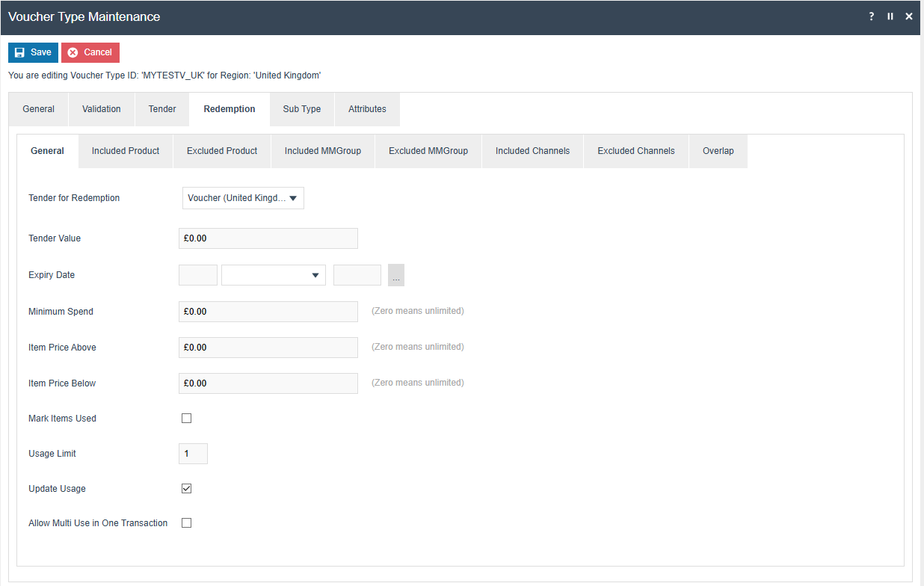This screenshot has width=924, height=586.
Task: Open the expiry date picker ellipsis button
Action: coord(396,275)
